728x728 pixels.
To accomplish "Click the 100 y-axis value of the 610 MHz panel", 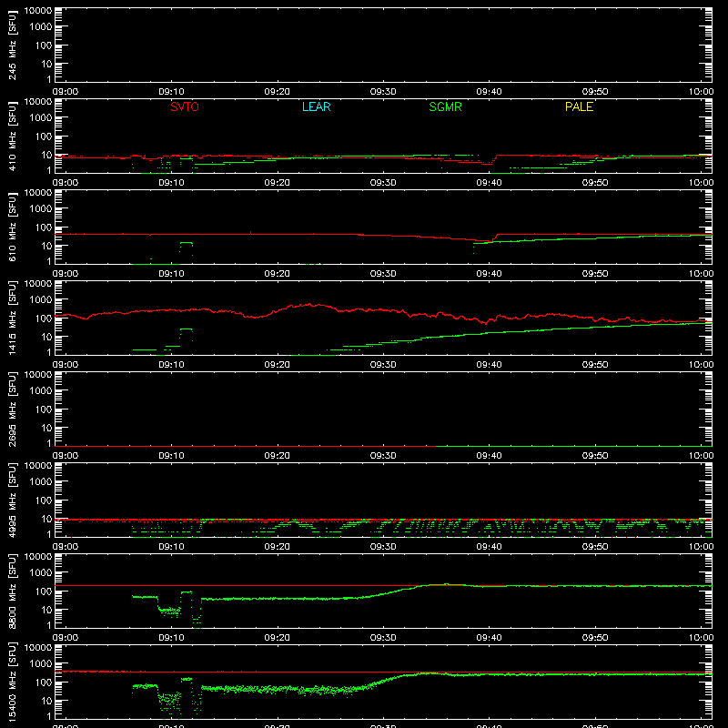I will (44, 227).
